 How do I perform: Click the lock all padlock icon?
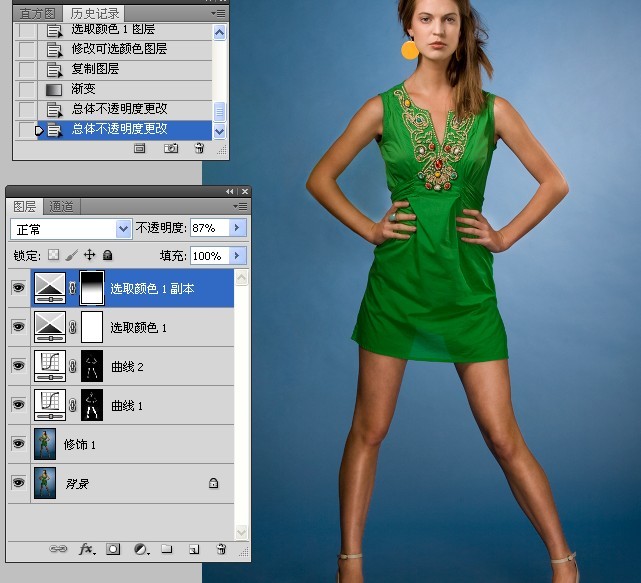[x=108, y=256]
